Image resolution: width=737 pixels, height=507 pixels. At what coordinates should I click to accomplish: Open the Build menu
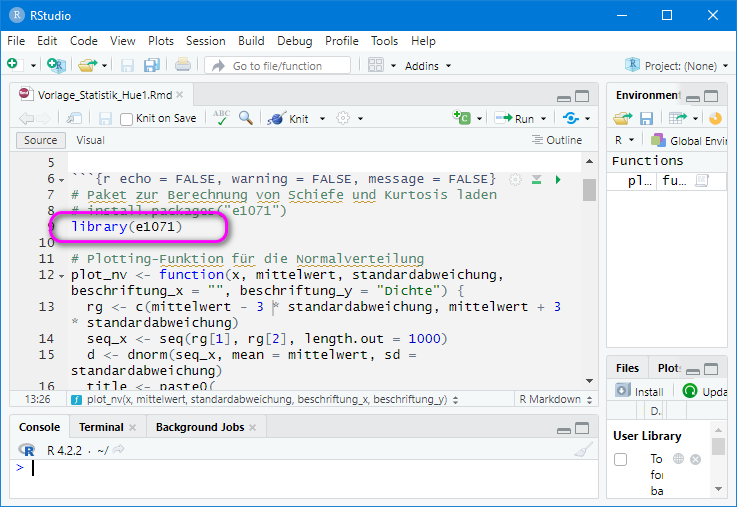coord(251,41)
